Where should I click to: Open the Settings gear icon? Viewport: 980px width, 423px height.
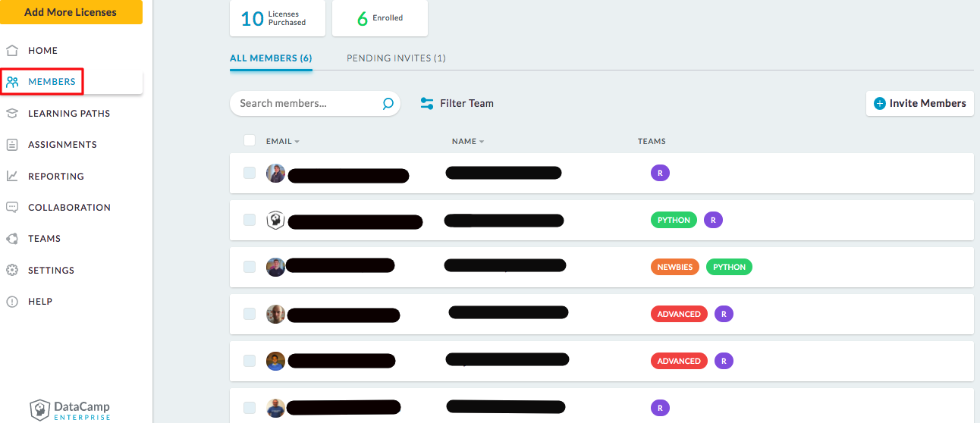[12, 271]
